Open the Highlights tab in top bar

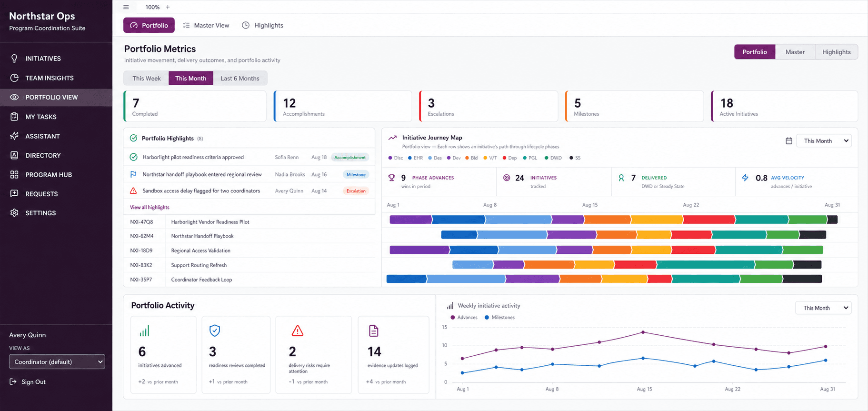tap(262, 25)
